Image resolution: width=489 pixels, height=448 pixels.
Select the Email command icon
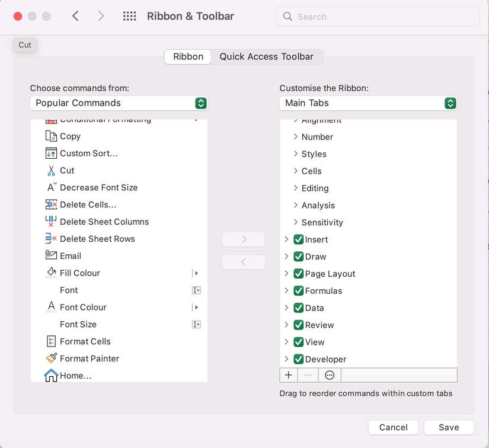click(x=50, y=255)
